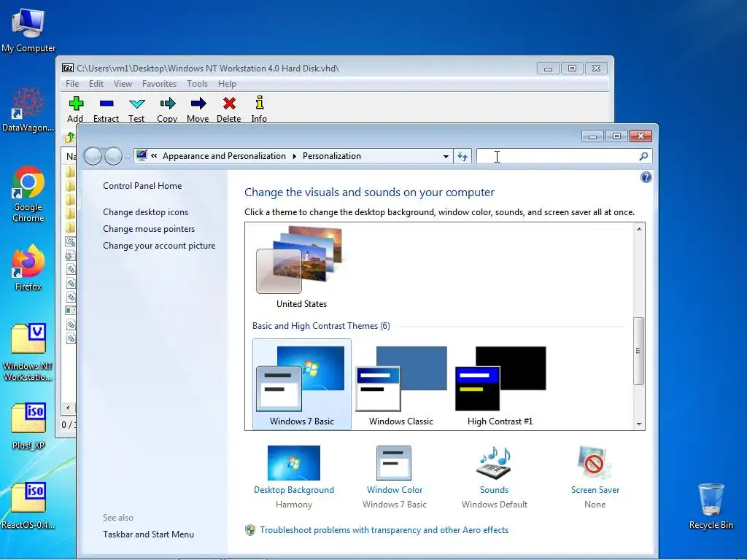The width and height of the screenshot is (747, 560).
Task: Select the United States theme
Action: tap(301, 268)
